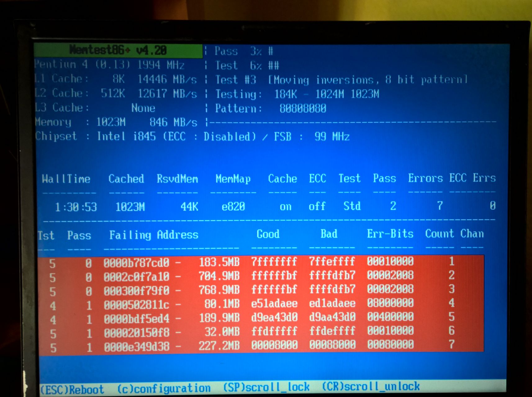Viewport: 532px width, 397px height.
Task: Click the good value e51adaee
Action: (274, 303)
